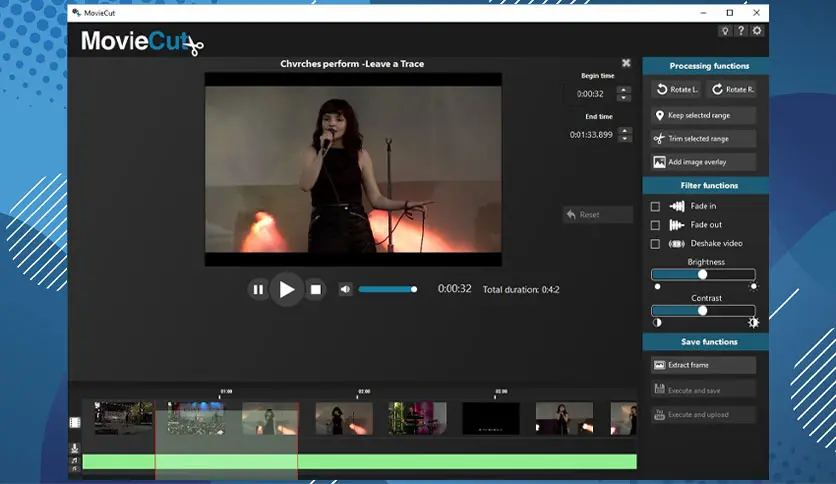Decrease Begin time with down arrow
The width and height of the screenshot is (836, 484).
pyautogui.click(x=624, y=98)
